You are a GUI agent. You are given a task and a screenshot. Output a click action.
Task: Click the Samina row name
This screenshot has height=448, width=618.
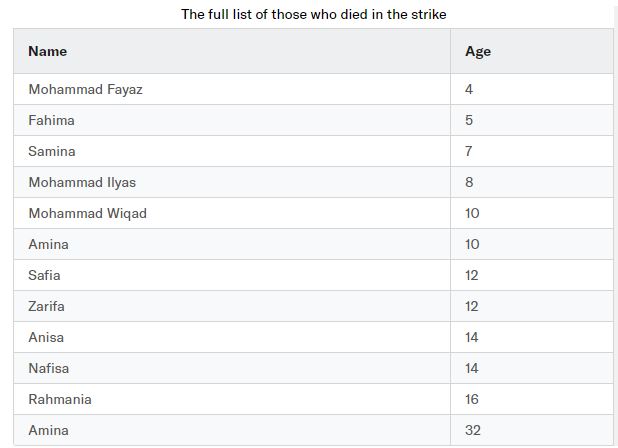[x=232, y=151]
